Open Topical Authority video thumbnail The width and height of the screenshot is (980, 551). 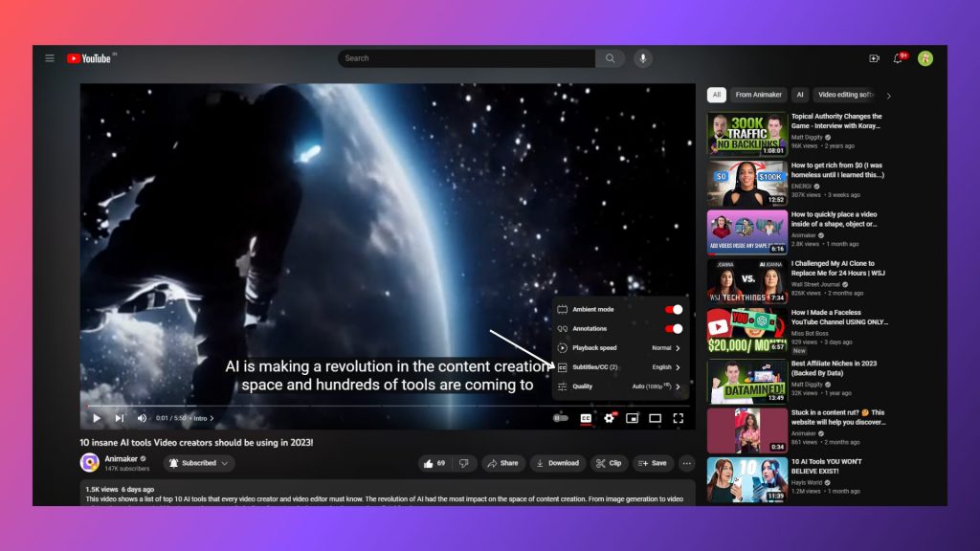746,134
